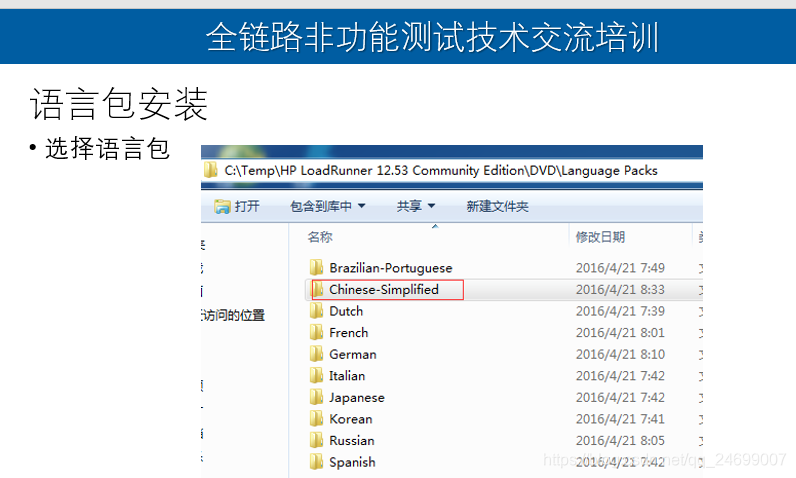Click the bullet text 选择语言包
Viewport: 796px width, 478px height.
[x=107, y=149]
